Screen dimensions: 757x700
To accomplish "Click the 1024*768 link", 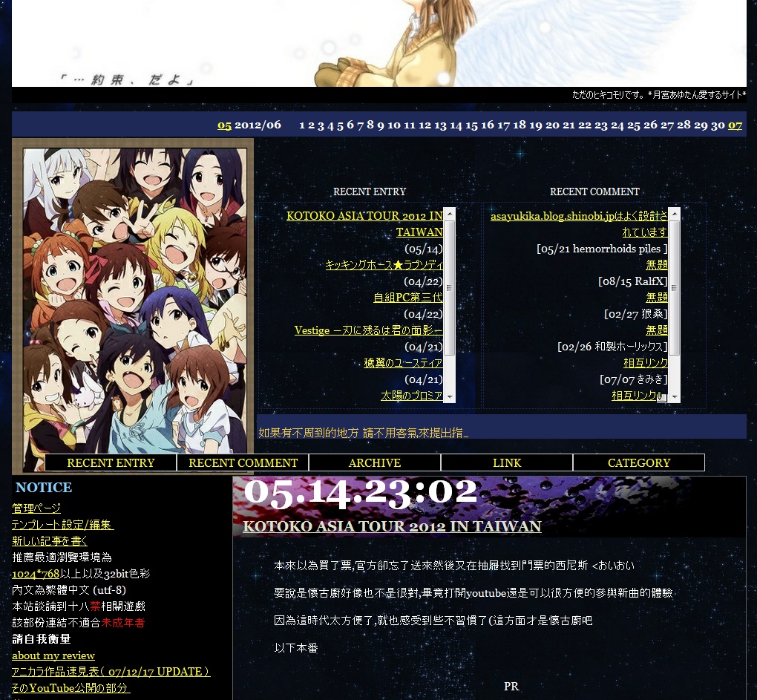I will click(x=36, y=574).
